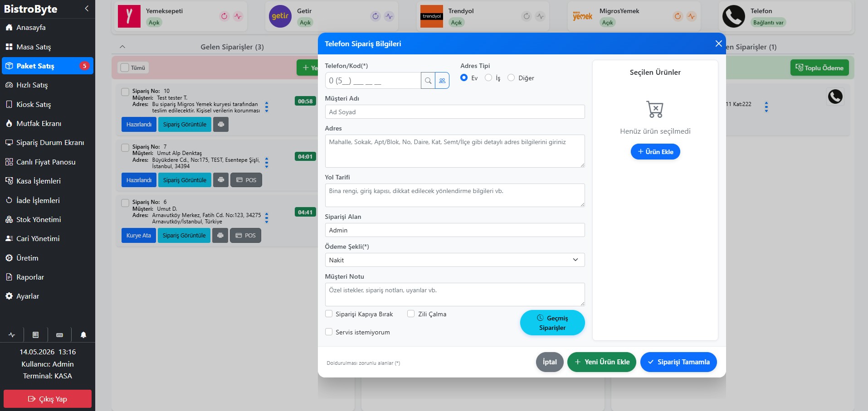This screenshot has height=411, width=868.
Task: Click the Ürün Ekle button under Seçilen Ürünler
Action: tap(655, 151)
